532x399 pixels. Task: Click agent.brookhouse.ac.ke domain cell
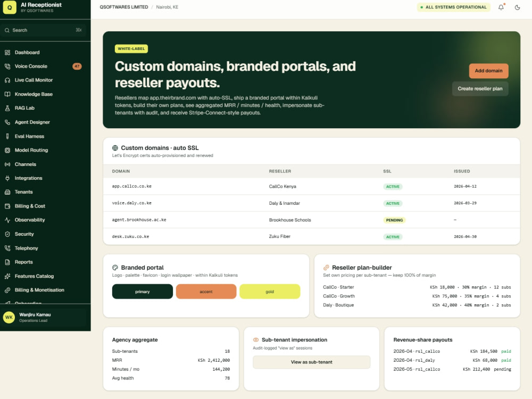[139, 220]
